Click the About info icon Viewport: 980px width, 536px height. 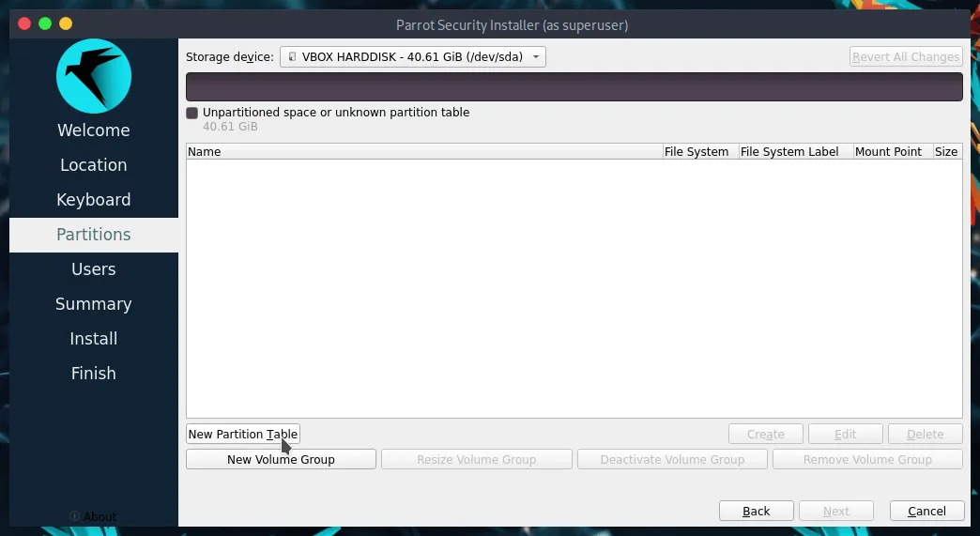[x=74, y=516]
